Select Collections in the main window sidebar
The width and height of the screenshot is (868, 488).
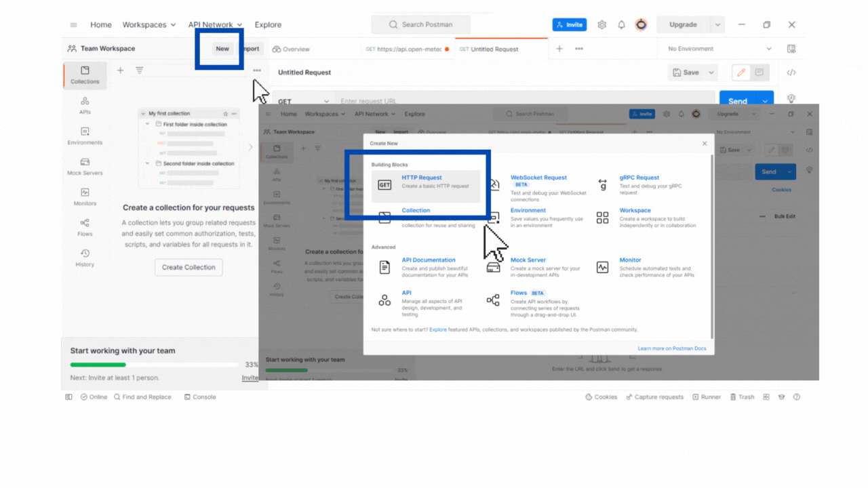[85, 75]
